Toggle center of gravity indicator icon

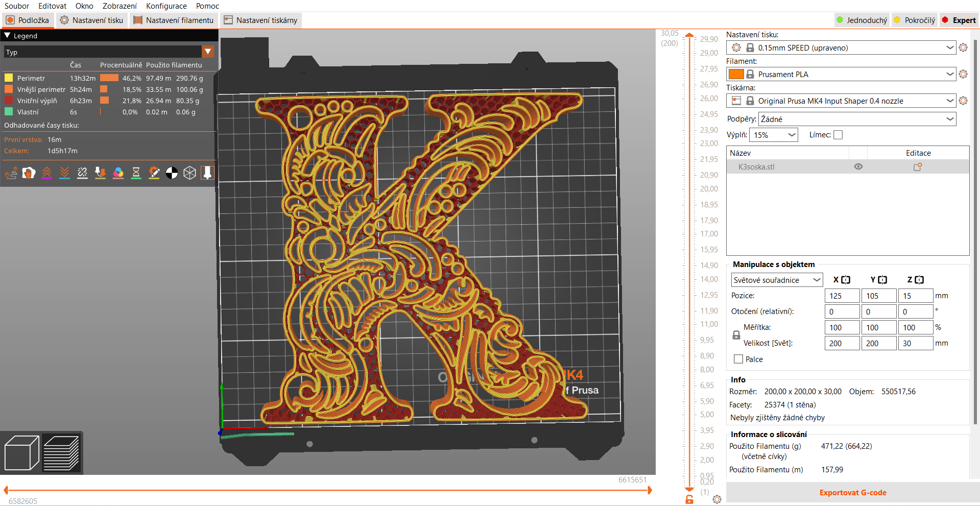(x=172, y=173)
